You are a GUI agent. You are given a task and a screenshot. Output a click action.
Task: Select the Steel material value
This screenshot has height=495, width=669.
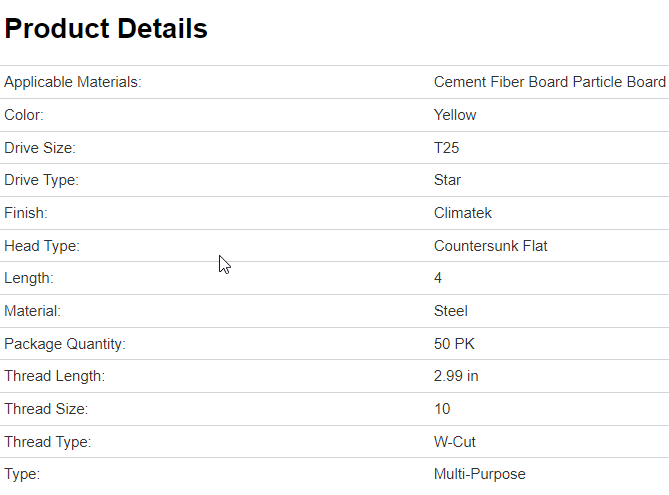pos(451,311)
